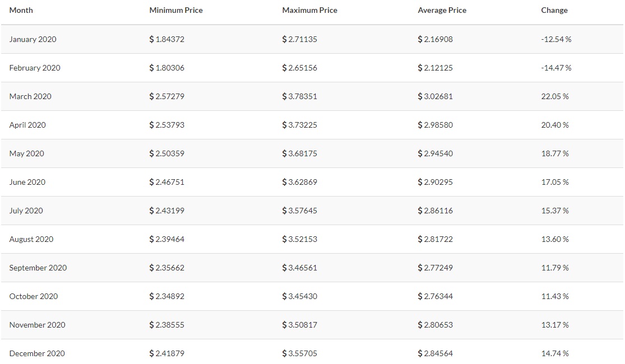Click January 2020 change value -12.54 %

point(556,39)
